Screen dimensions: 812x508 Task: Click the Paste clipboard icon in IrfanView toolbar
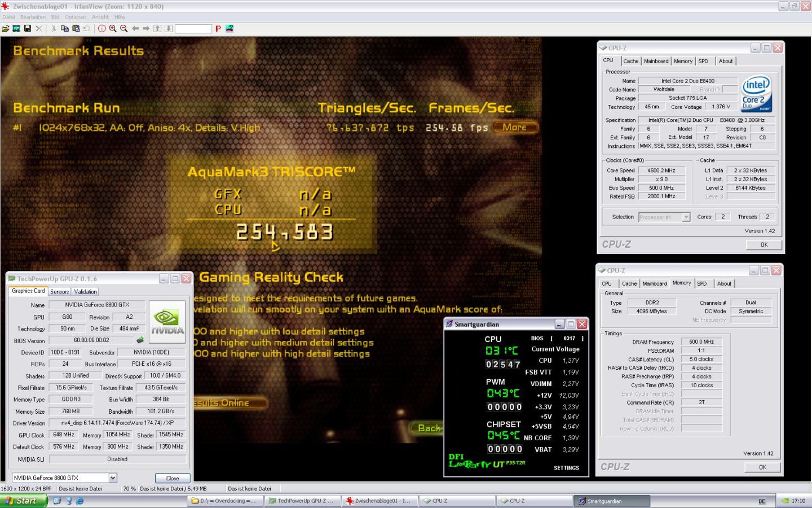(x=76, y=28)
